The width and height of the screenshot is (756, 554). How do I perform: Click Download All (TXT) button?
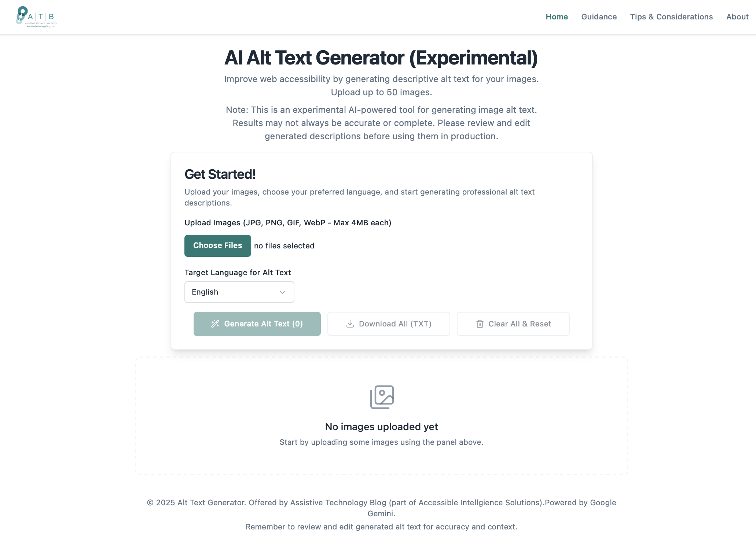click(x=389, y=324)
